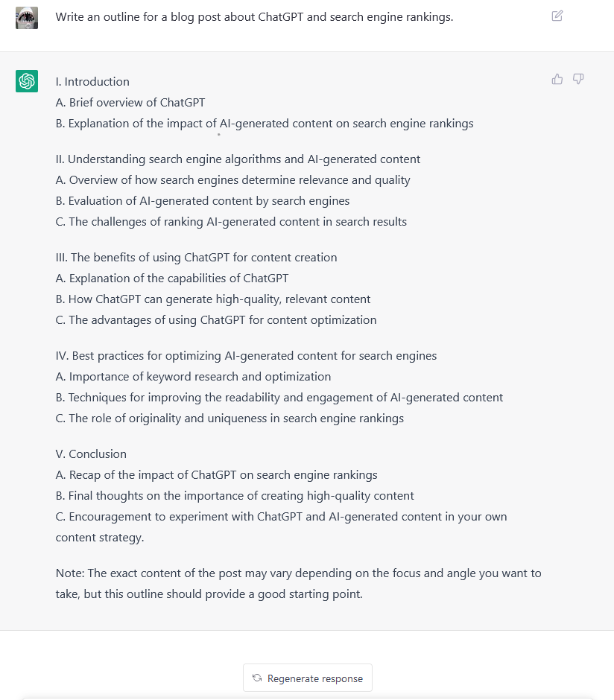Give the response a thumbs down
Image resolution: width=614 pixels, height=700 pixels.
(578, 79)
